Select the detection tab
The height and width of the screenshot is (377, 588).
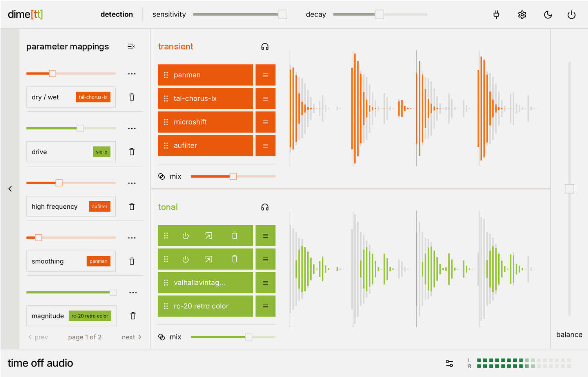pos(116,15)
